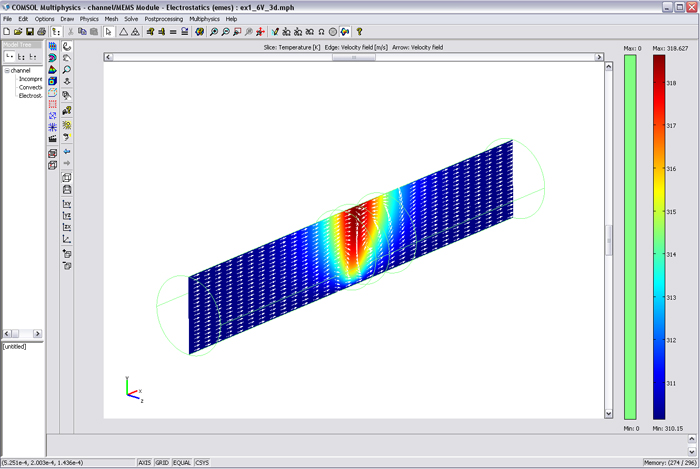This screenshot has height=469, width=700.
Task: Click the Zoom Out magnifier icon
Action: click(x=225, y=32)
